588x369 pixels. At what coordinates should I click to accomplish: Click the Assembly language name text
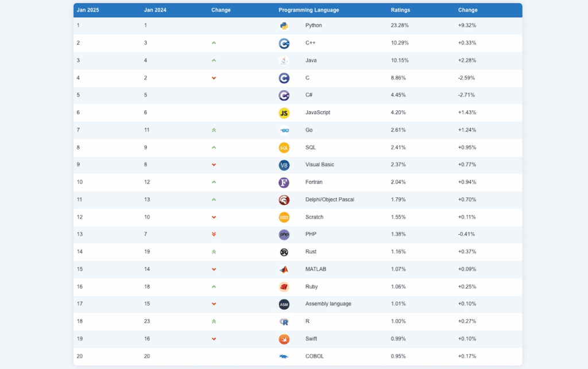click(328, 304)
